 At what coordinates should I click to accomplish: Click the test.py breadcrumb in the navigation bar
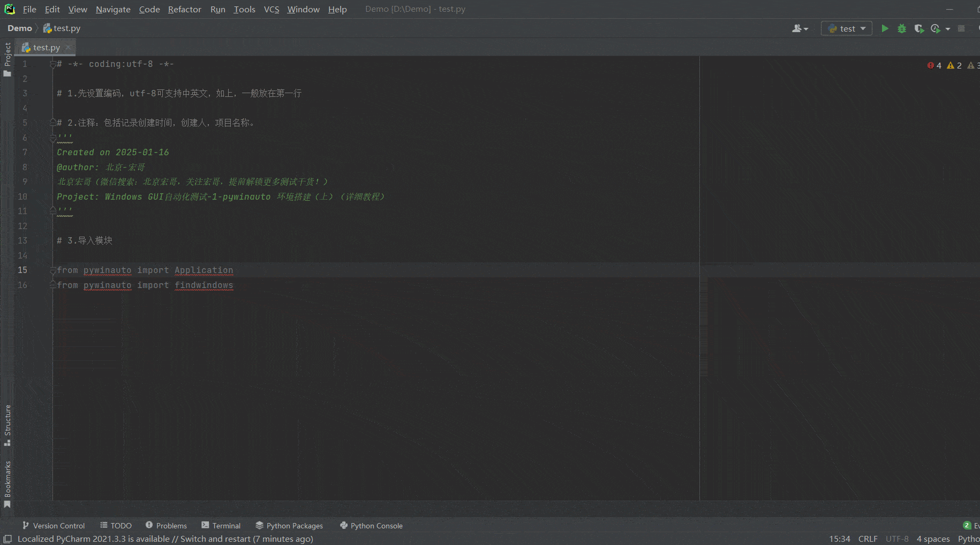pyautogui.click(x=62, y=28)
